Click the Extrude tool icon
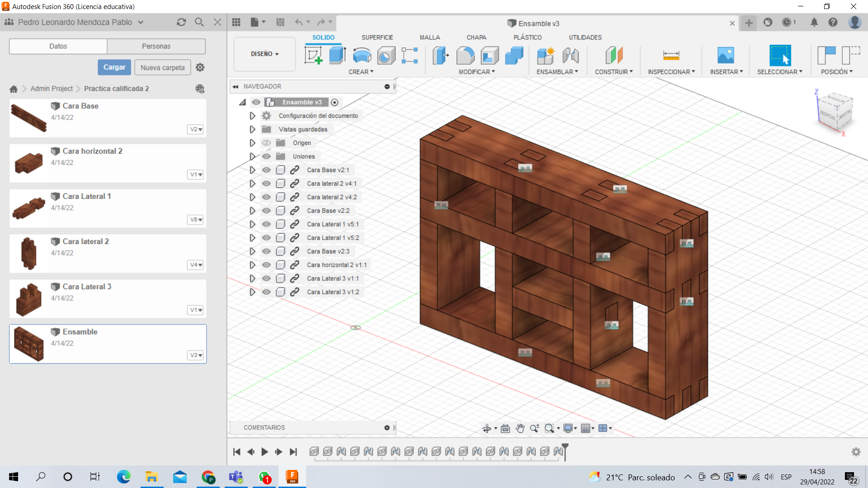 pyautogui.click(x=337, y=56)
